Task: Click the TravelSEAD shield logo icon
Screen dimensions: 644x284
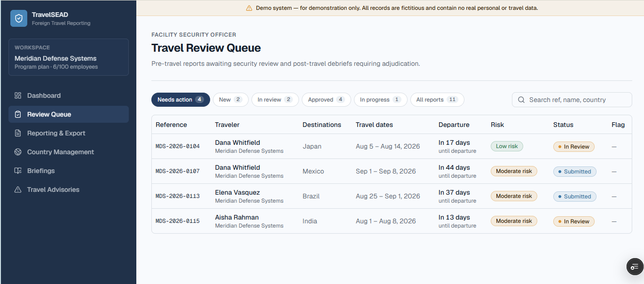Action: point(19,18)
